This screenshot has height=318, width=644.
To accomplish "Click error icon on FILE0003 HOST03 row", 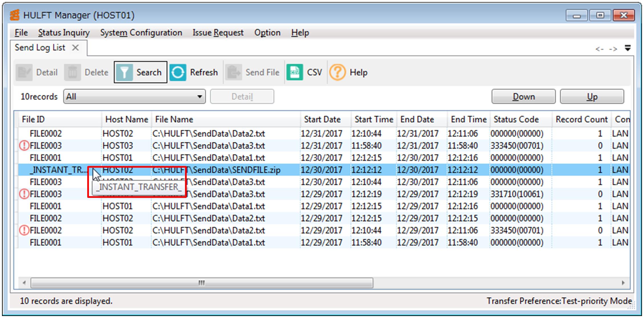I will [24, 146].
